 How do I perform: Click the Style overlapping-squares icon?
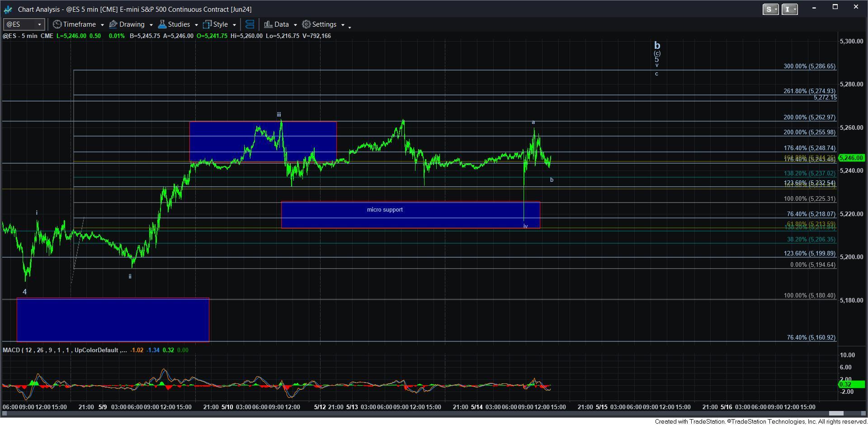click(x=208, y=24)
